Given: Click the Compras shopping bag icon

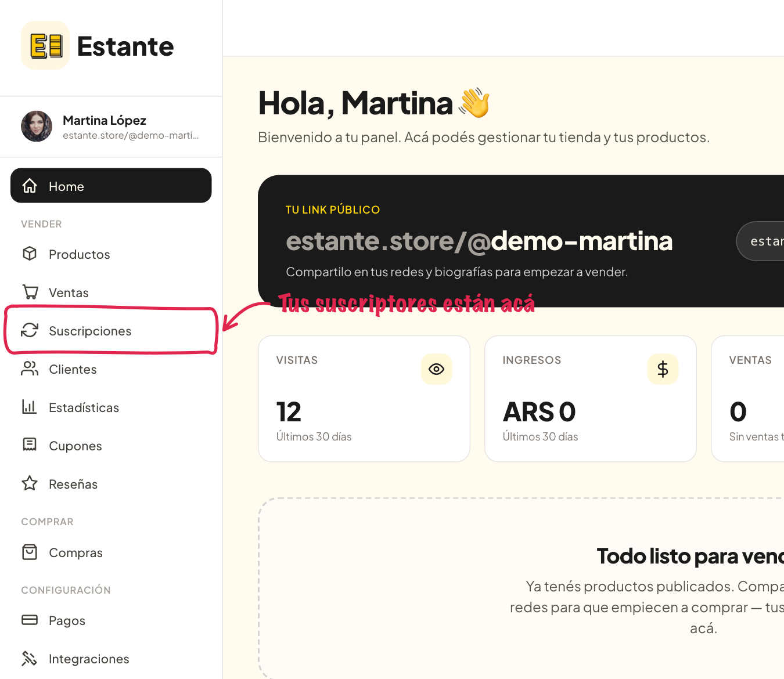Looking at the screenshot, I should [x=30, y=552].
